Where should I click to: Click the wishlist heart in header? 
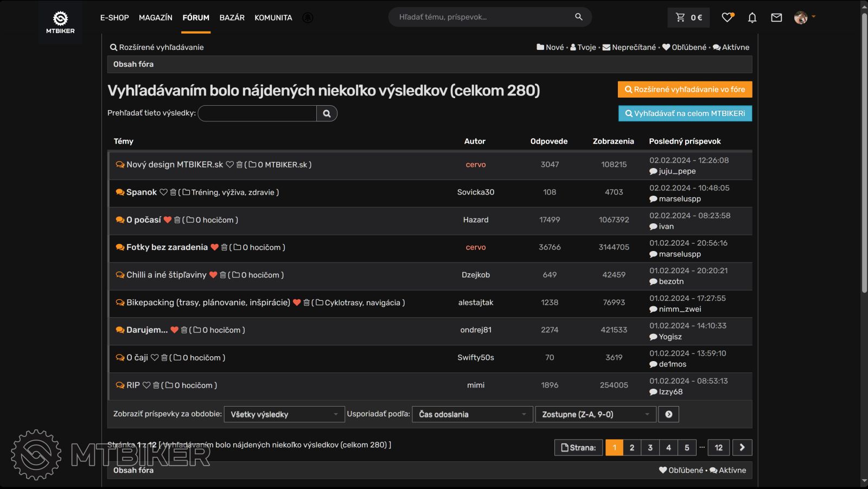coord(727,17)
